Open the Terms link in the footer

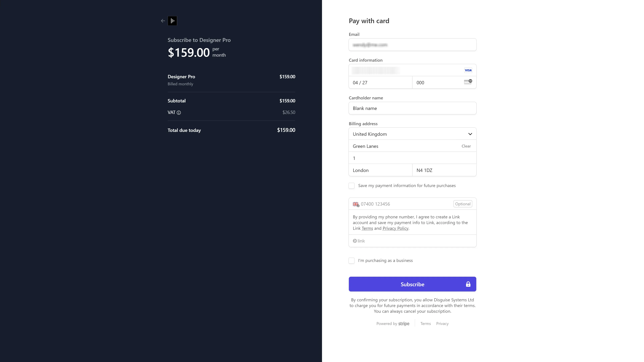[x=425, y=323]
